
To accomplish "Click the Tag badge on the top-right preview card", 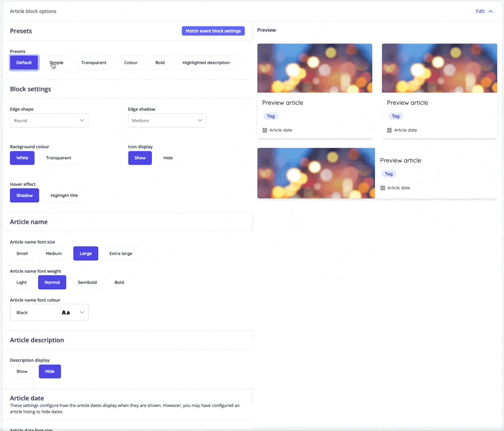I will pyautogui.click(x=395, y=116).
